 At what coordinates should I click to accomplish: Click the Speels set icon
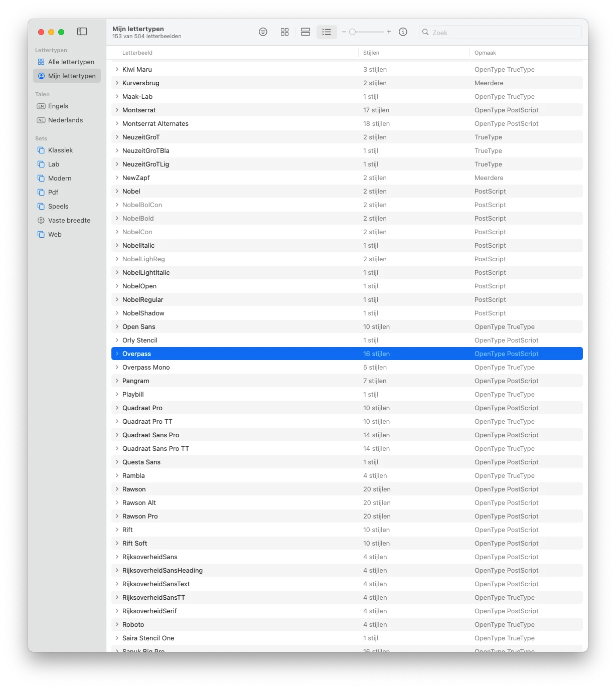click(x=41, y=206)
